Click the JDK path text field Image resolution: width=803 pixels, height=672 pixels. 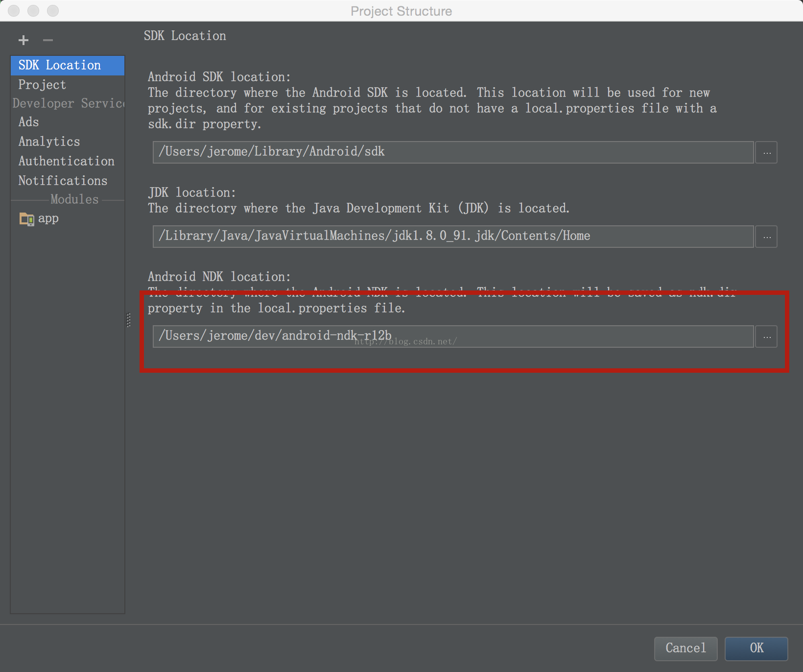pyautogui.click(x=452, y=237)
